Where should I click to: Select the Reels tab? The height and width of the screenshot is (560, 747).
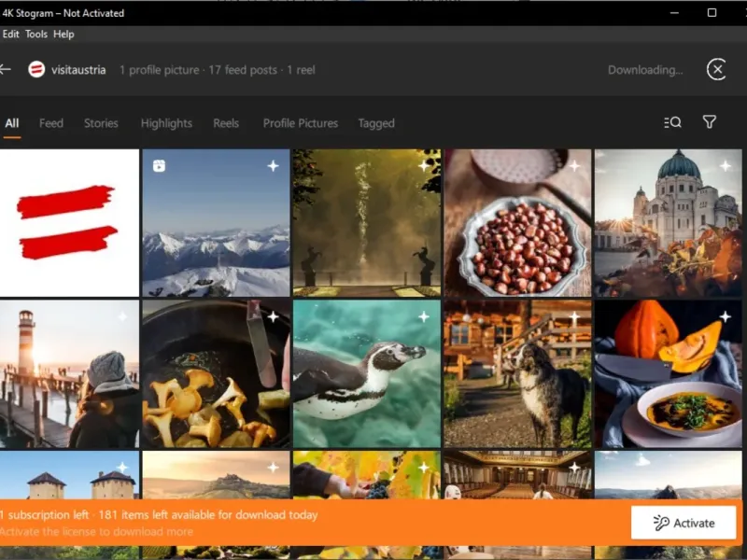click(226, 123)
